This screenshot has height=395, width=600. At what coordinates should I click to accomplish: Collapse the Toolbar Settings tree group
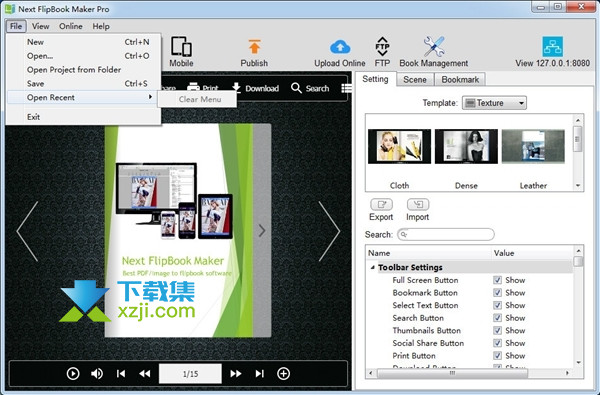click(x=372, y=268)
